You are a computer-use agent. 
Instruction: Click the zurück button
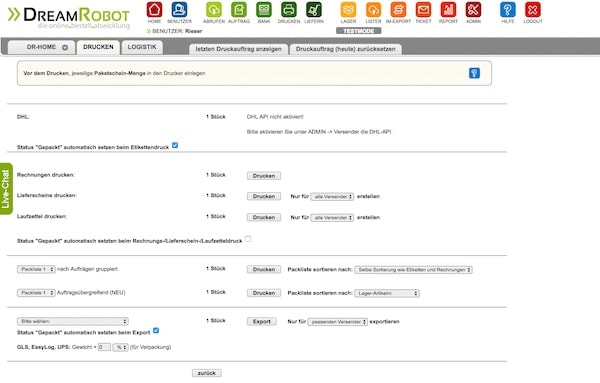pyautogui.click(x=207, y=373)
